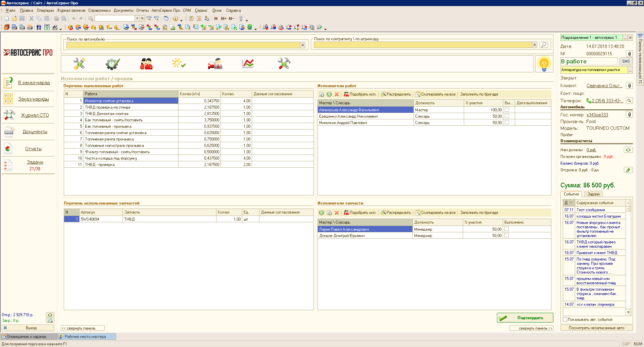Click the two people clients icon
The image size is (644, 347).
click(146, 63)
